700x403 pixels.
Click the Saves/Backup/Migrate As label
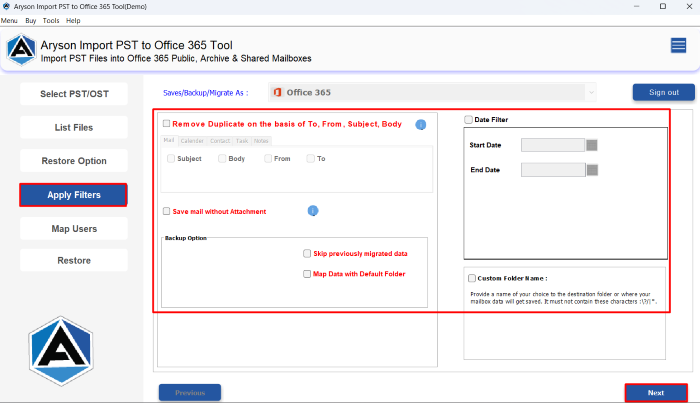coord(205,93)
